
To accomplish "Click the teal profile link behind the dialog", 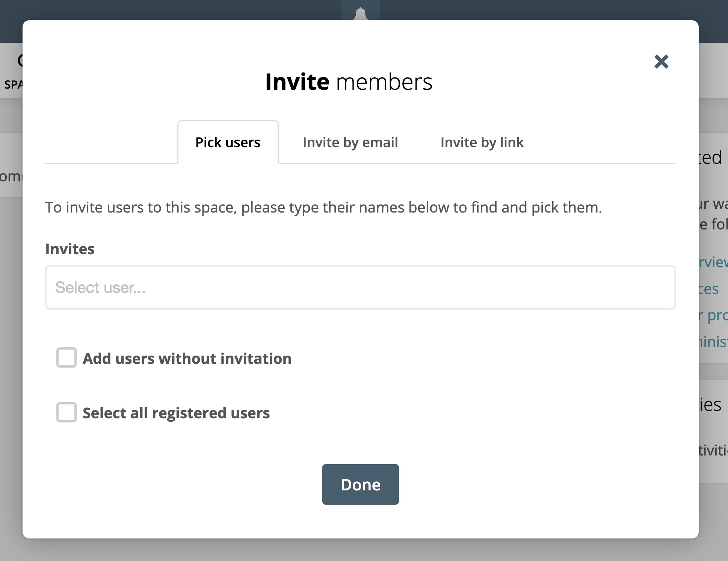I will 716,315.
